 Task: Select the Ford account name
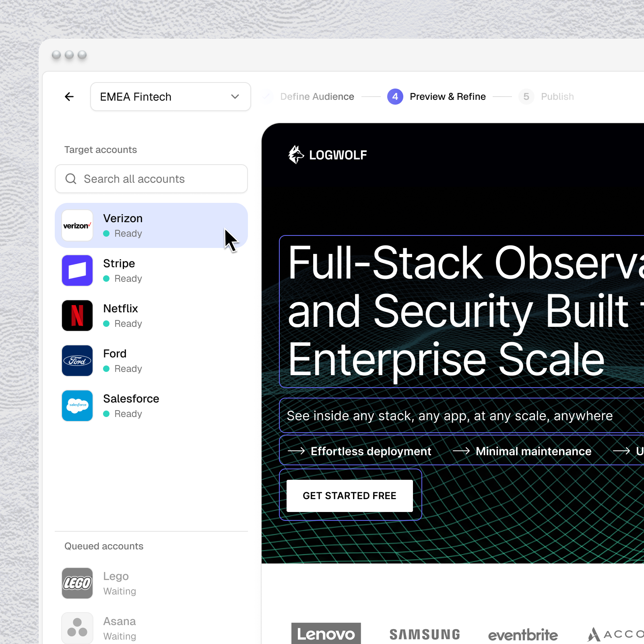point(115,354)
